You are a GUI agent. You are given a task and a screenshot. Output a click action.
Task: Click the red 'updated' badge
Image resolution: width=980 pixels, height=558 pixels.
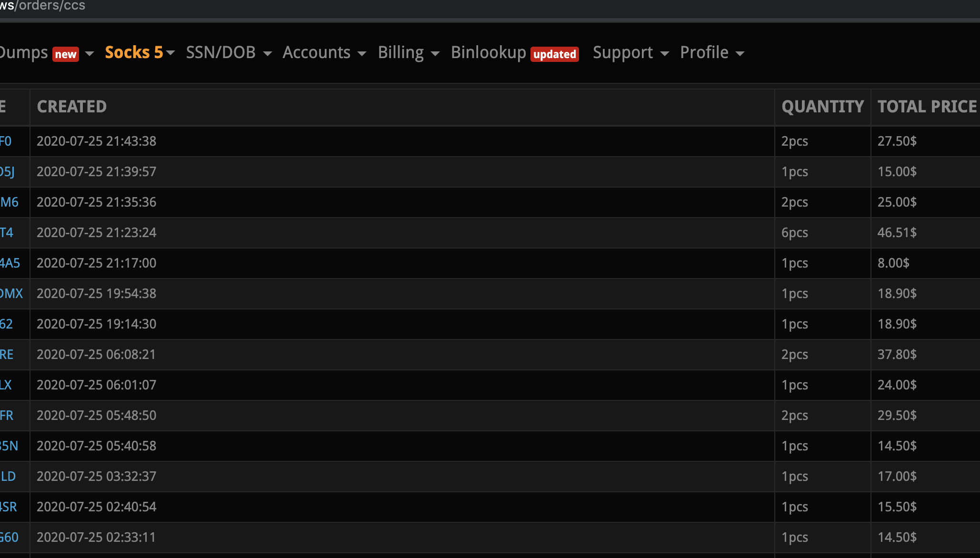[554, 54]
